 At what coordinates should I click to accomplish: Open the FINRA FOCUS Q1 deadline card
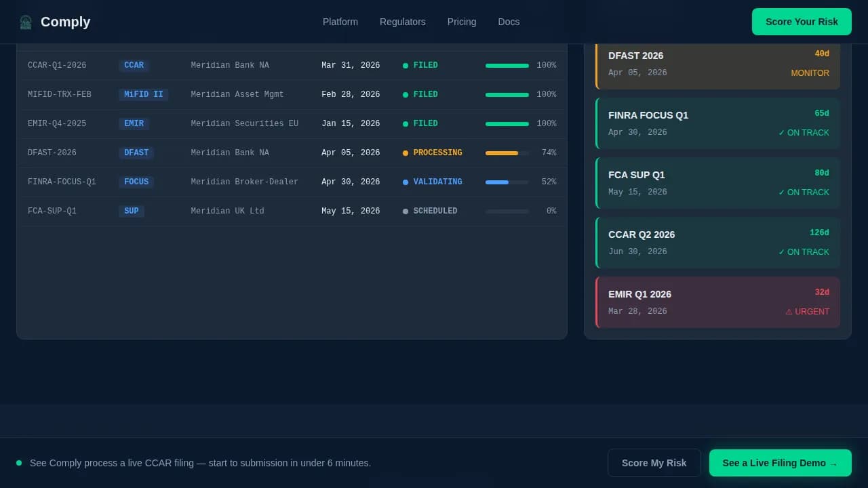(x=717, y=123)
